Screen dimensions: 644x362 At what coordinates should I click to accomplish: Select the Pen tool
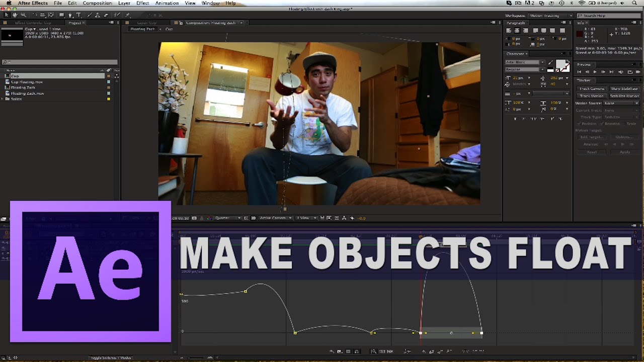coord(70,15)
